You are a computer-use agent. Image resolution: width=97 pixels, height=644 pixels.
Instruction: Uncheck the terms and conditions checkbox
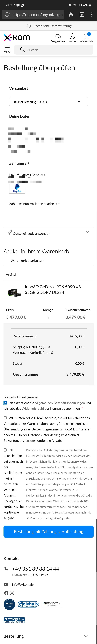5,403
